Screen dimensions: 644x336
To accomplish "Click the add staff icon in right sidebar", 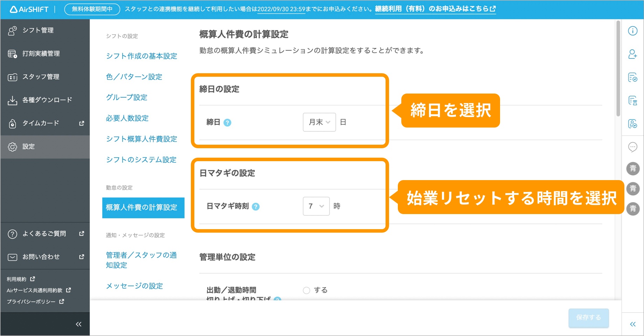I will click(632, 54).
